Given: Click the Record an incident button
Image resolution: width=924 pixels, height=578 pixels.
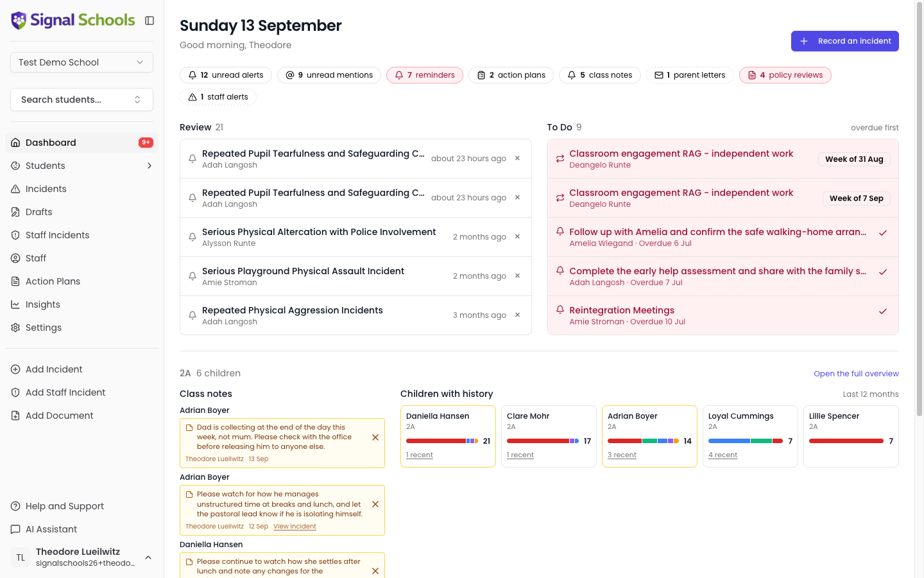Looking at the screenshot, I should coord(844,41).
